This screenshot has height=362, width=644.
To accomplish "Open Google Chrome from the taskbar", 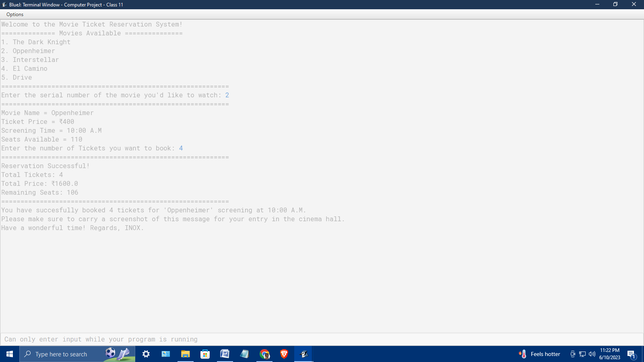I will 264,354.
